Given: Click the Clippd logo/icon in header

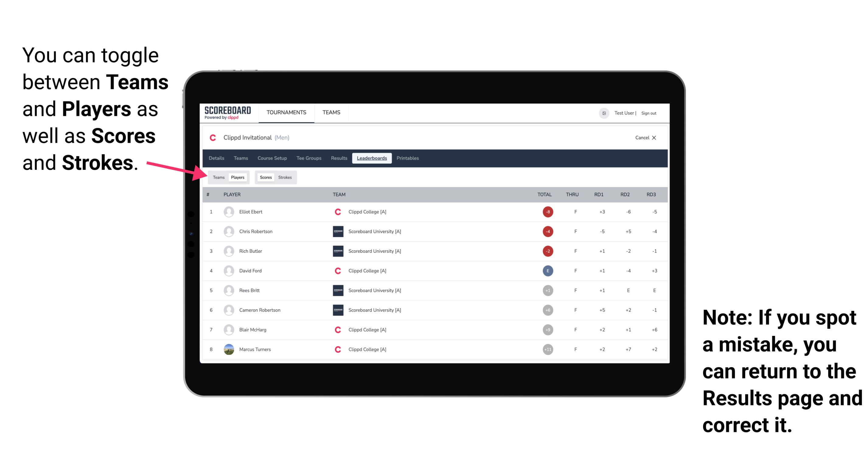Looking at the screenshot, I should [x=213, y=138].
